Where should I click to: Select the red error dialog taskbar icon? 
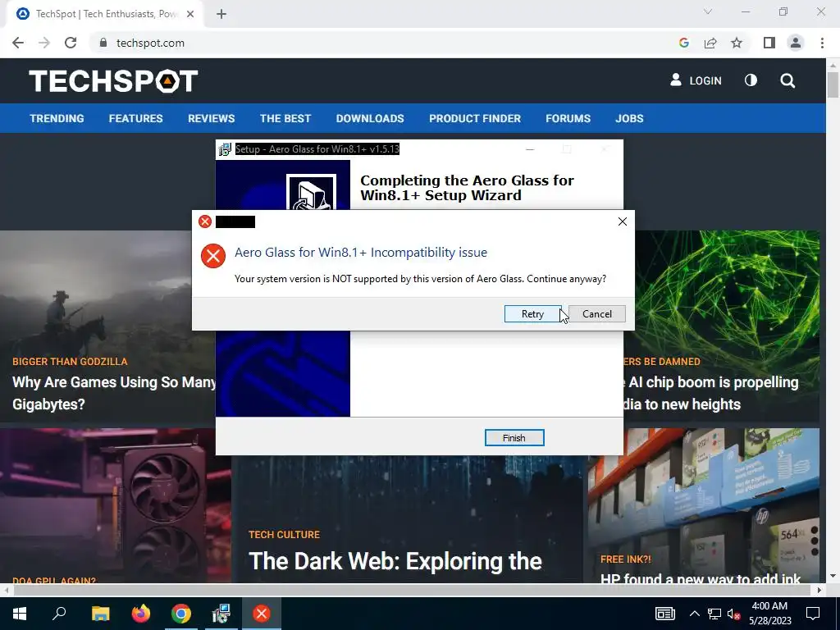pyautogui.click(x=262, y=614)
